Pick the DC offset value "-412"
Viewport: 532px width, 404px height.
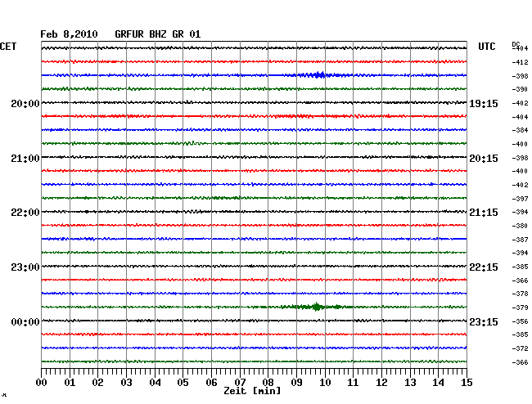pyautogui.click(x=520, y=62)
